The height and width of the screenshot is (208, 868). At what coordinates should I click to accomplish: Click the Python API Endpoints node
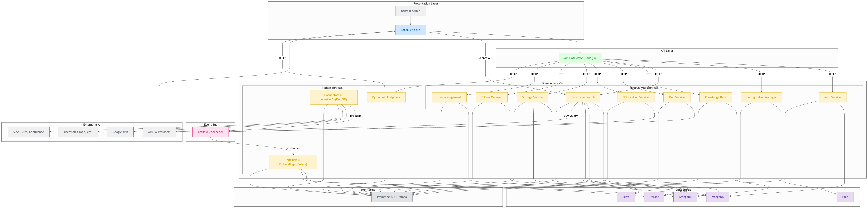(x=386, y=97)
